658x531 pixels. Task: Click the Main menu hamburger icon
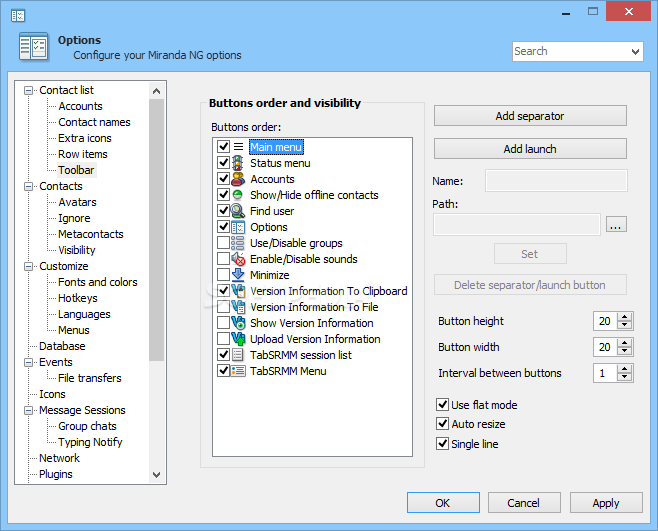[238, 146]
